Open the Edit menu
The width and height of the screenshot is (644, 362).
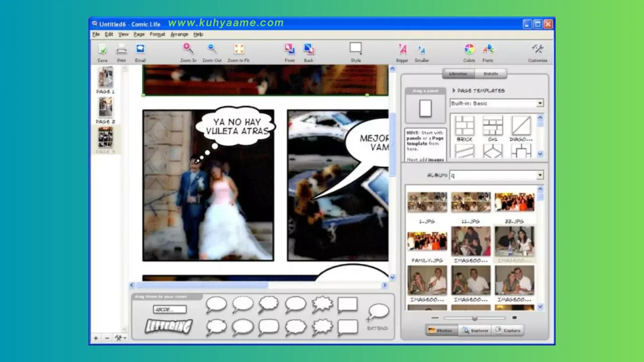109,34
